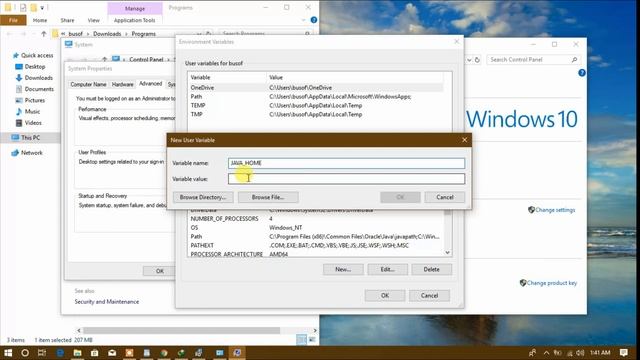Viewport: 640px width, 360px height.
Task: Open View ribbon tab in File Explorer
Action: point(93,20)
